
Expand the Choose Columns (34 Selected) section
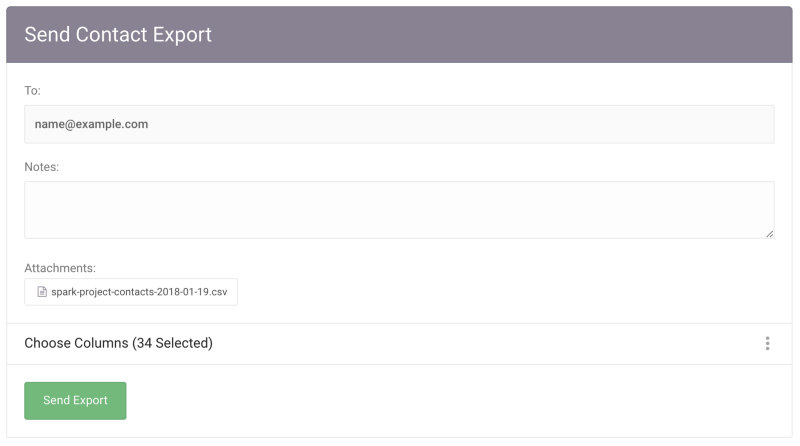click(399, 343)
